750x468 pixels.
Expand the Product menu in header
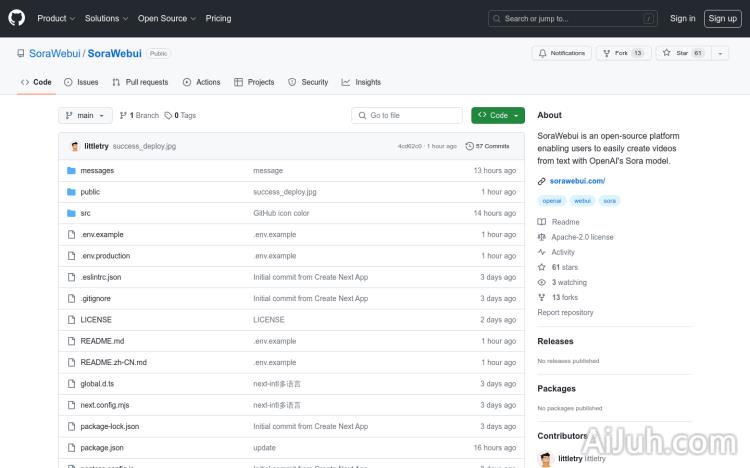(55, 18)
